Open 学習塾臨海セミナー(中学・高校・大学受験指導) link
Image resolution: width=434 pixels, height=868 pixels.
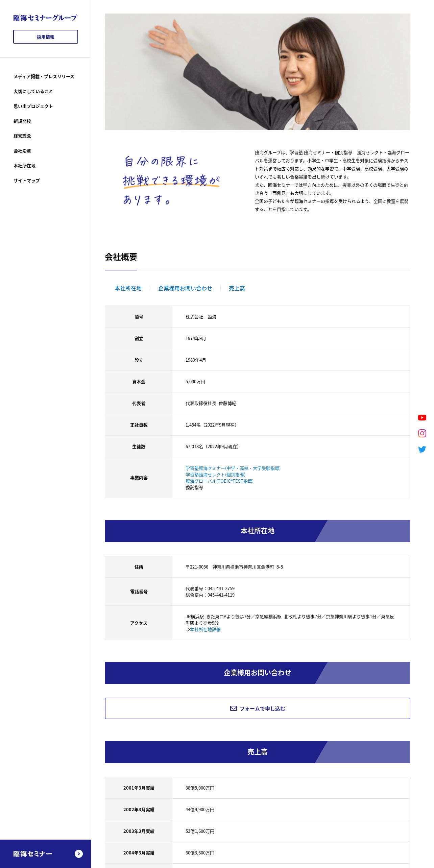point(233,468)
